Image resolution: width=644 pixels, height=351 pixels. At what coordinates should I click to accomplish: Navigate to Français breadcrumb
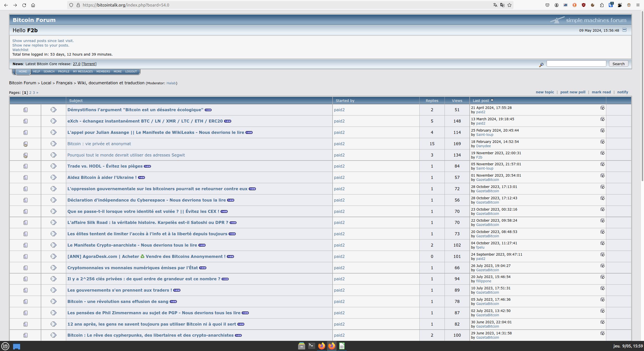64,83
